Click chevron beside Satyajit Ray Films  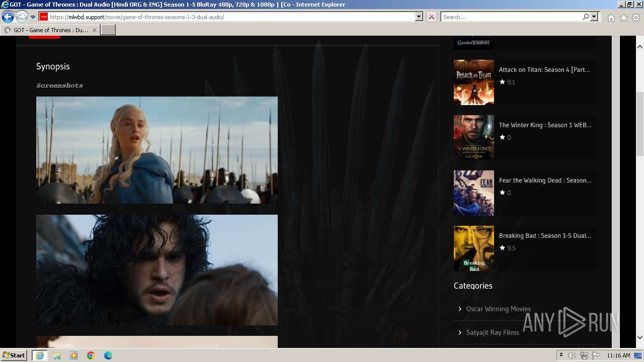pyautogui.click(x=460, y=333)
